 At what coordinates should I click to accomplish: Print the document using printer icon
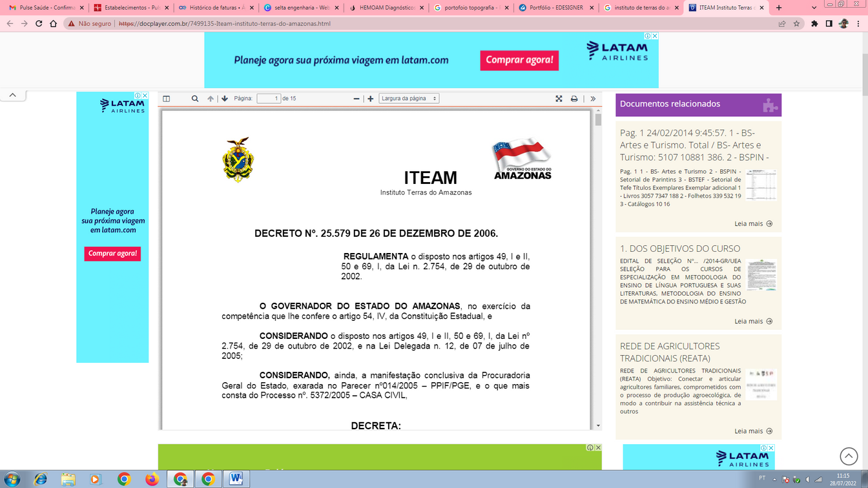click(574, 99)
